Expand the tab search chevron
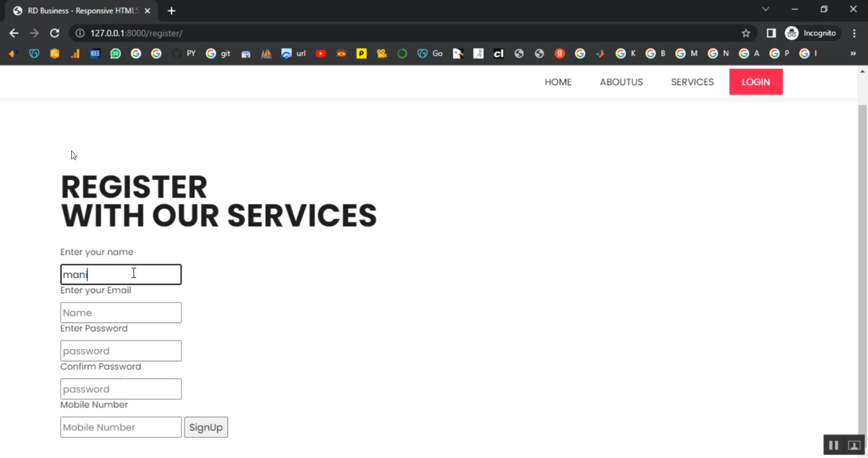 click(x=766, y=9)
